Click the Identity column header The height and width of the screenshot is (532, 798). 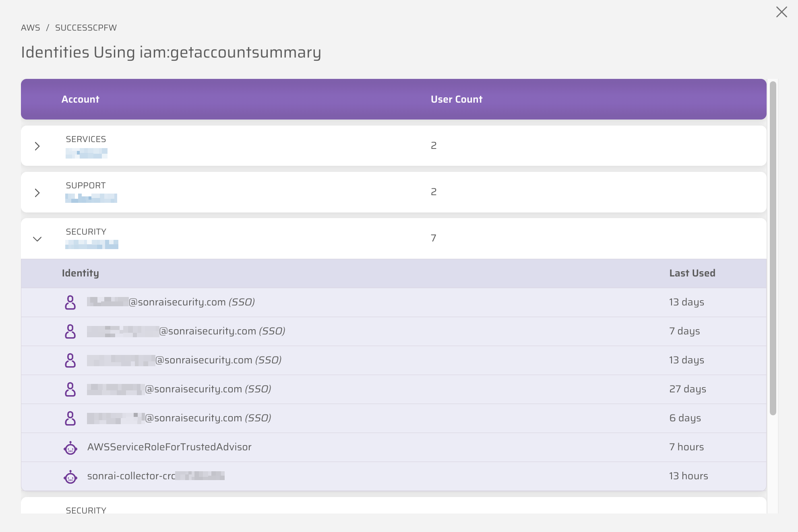(x=80, y=273)
